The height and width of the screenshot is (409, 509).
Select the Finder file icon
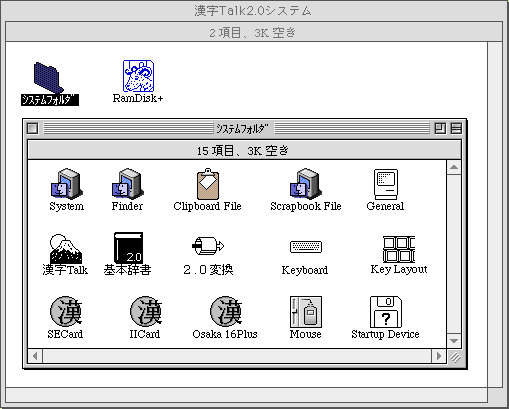(x=127, y=184)
